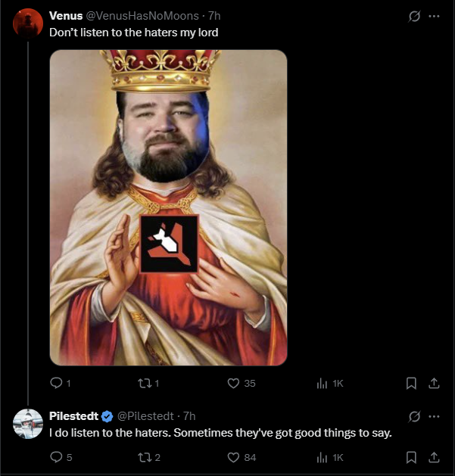
Task: View analytics for Pilestedt's tweet
Action: [x=322, y=457]
